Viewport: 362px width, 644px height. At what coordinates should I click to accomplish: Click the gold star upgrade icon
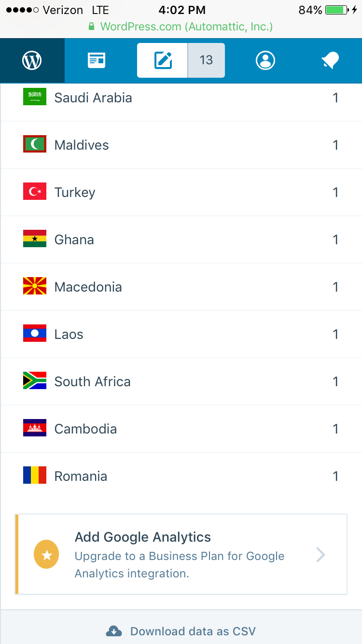(46, 555)
